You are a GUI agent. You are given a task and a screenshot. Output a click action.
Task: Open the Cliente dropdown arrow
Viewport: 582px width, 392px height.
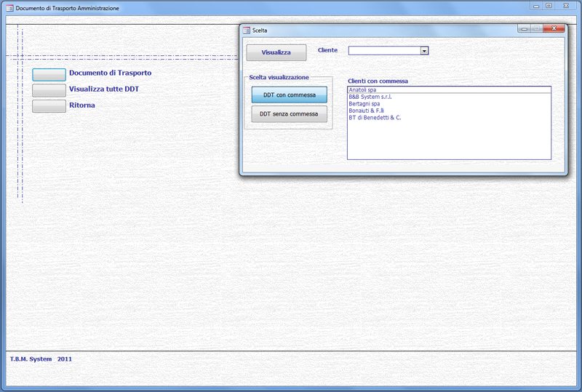[424, 50]
